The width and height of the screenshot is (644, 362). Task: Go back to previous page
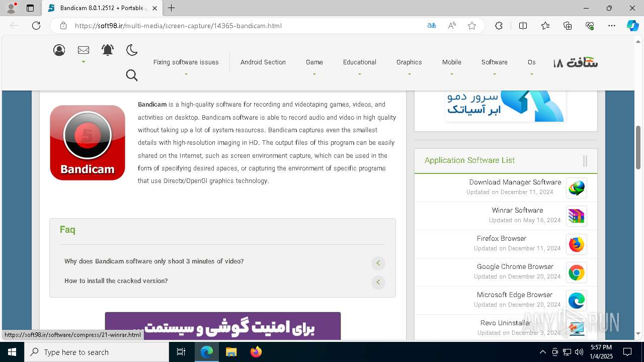point(14,26)
